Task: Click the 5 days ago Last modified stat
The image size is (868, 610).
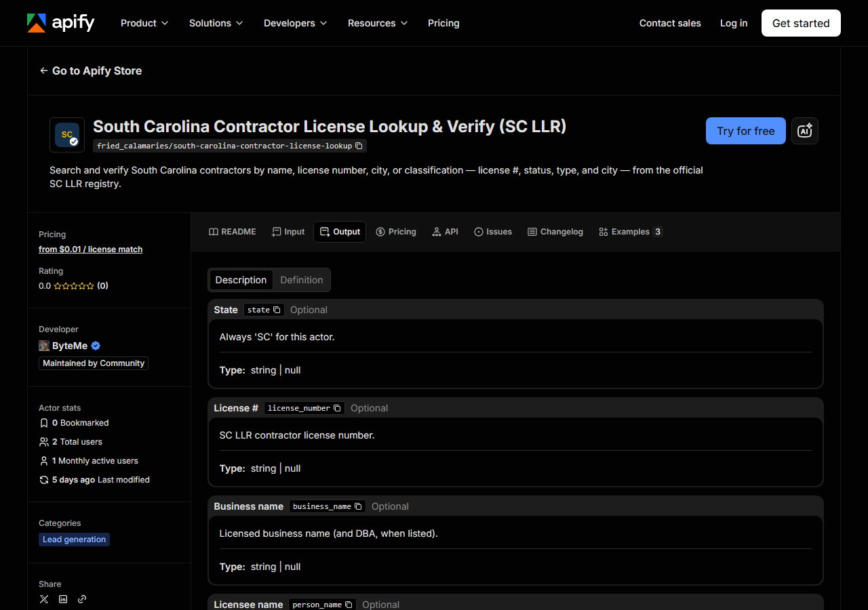Action: click(94, 480)
